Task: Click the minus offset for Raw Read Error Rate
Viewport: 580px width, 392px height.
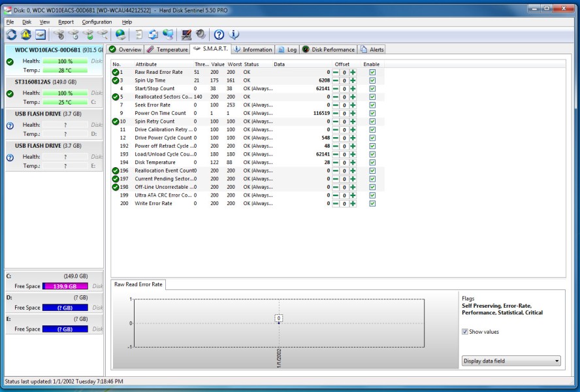Action: pyautogui.click(x=336, y=73)
